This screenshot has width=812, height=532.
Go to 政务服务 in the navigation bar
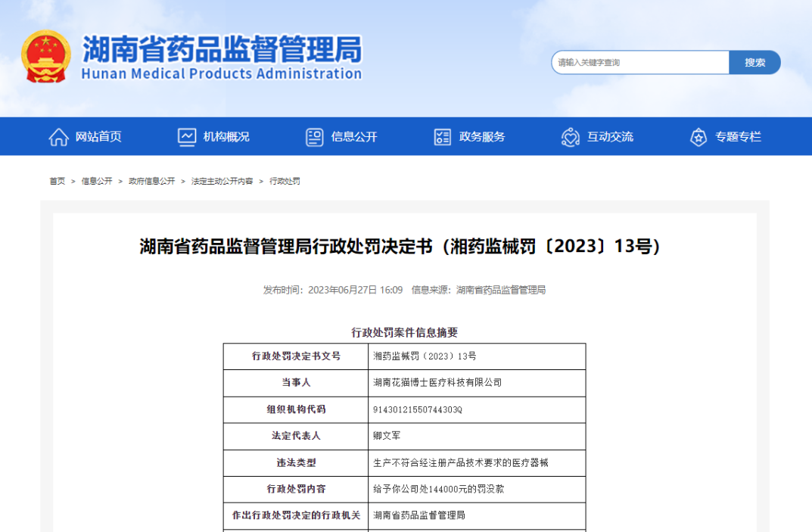pyautogui.click(x=482, y=137)
